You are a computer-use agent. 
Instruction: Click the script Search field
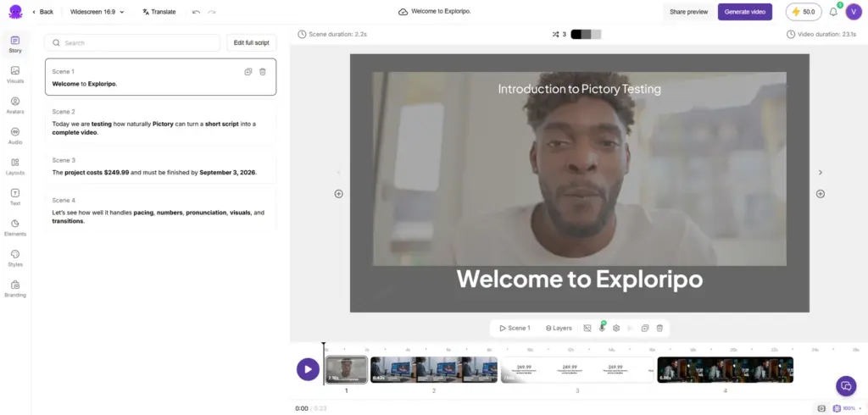point(132,42)
